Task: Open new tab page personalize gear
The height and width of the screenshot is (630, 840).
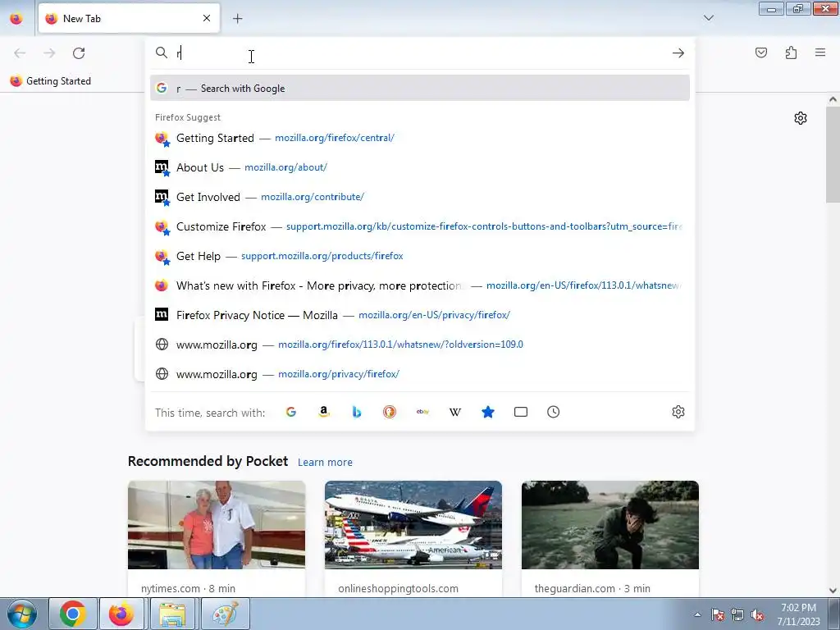Action: pyautogui.click(x=801, y=118)
